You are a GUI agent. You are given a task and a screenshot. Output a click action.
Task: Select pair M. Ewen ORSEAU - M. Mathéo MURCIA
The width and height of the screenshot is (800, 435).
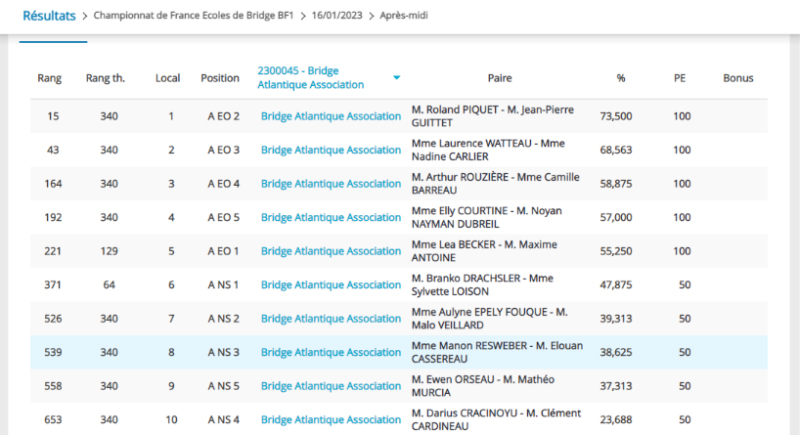tap(483, 386)
